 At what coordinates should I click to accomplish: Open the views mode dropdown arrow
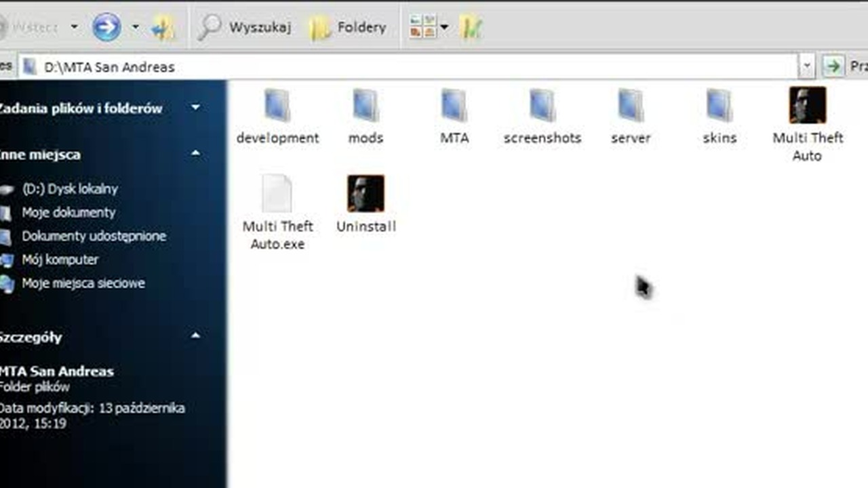444,28
